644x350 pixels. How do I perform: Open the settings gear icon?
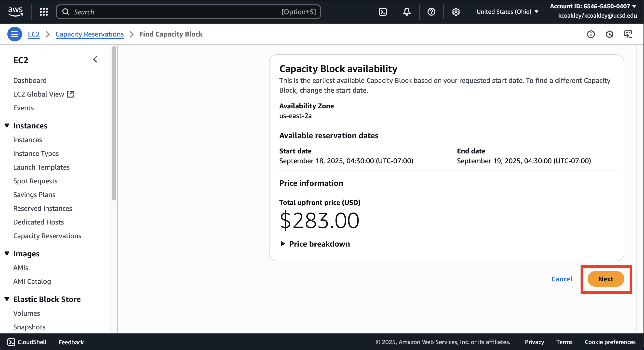pos(456,12)
